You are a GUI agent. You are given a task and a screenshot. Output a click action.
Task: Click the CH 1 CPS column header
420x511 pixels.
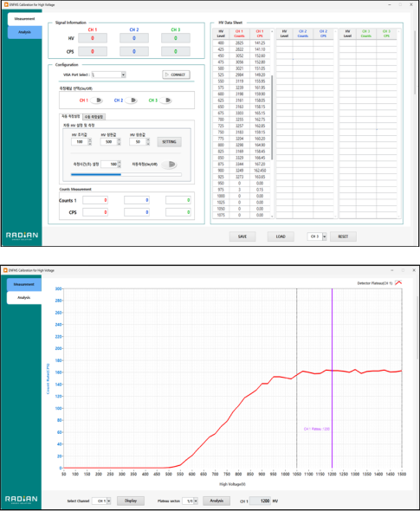point(260,34)
